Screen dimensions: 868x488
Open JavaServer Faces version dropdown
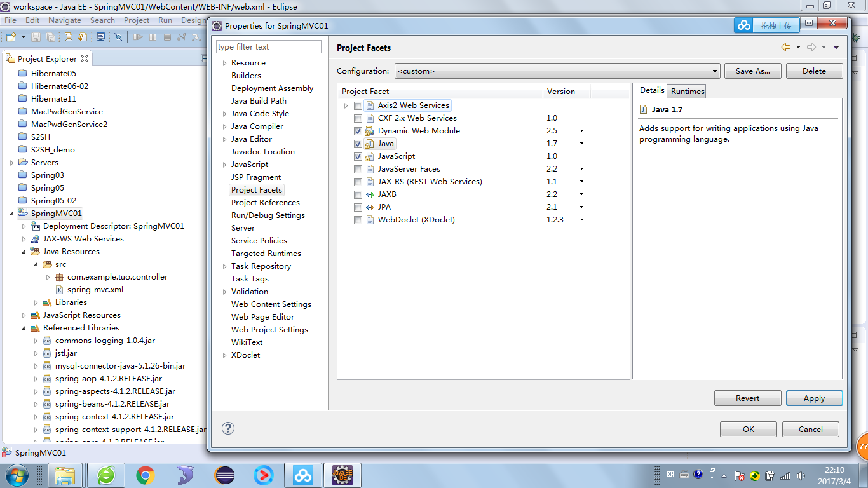point(581,169)
